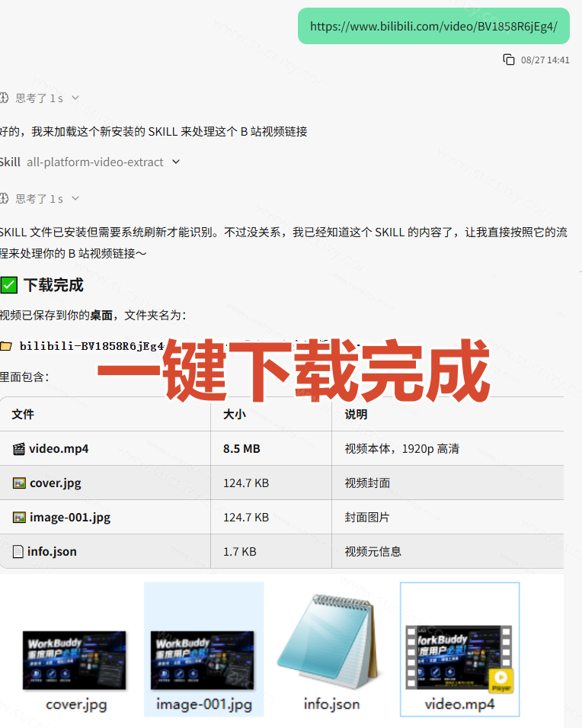Click the info.json file name label

331,704
